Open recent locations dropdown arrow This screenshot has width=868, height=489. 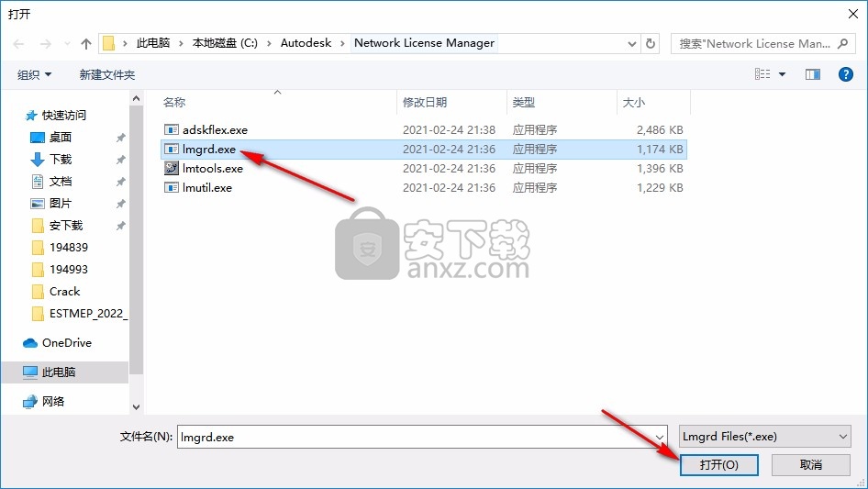pos(67,44)
